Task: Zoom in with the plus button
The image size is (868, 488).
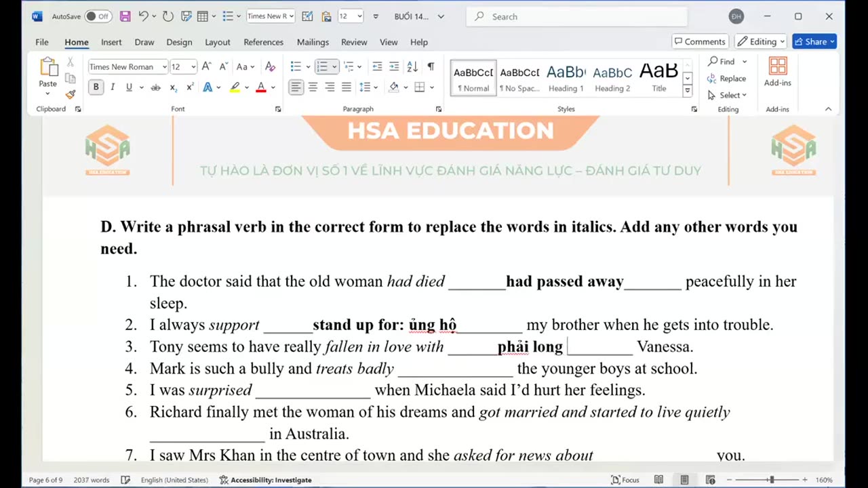Action: pyautogui.click(x=805, y=480)
